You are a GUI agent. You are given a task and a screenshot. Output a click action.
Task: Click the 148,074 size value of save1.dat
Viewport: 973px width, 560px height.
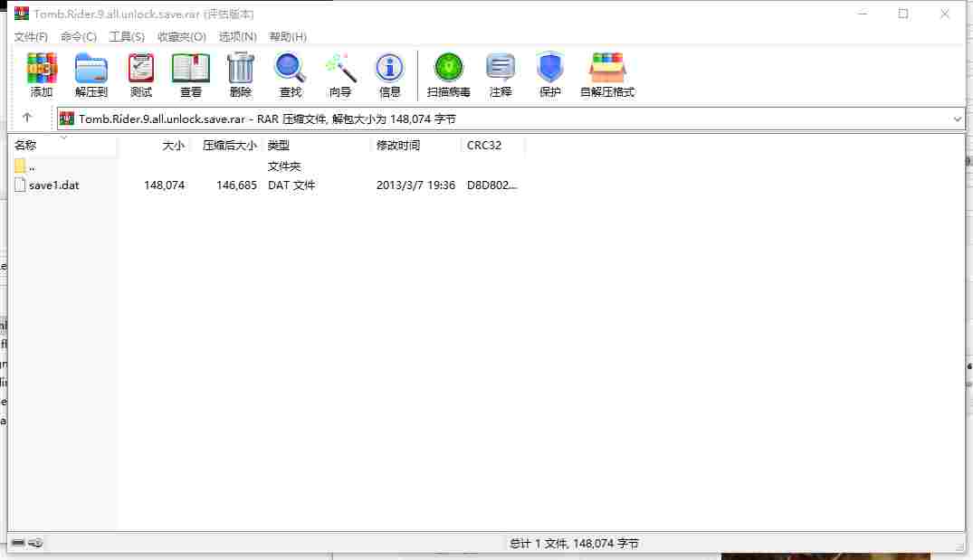coord(165,185)
